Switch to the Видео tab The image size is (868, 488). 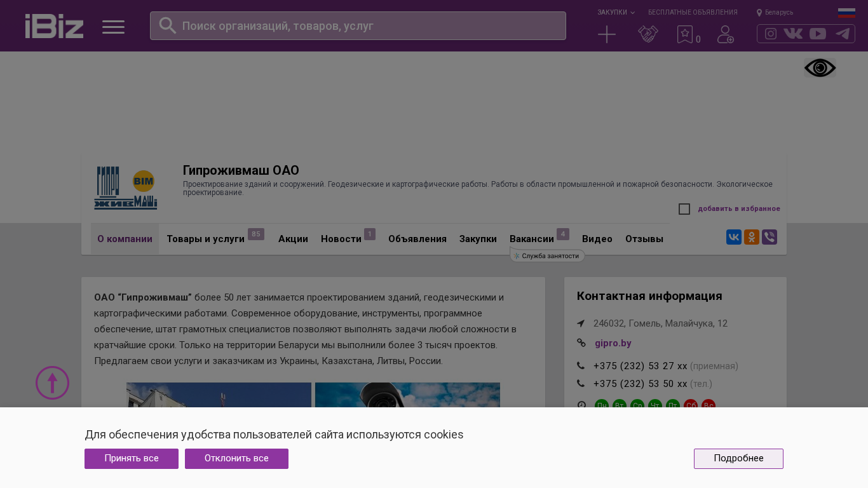click(x=597, y=239)
